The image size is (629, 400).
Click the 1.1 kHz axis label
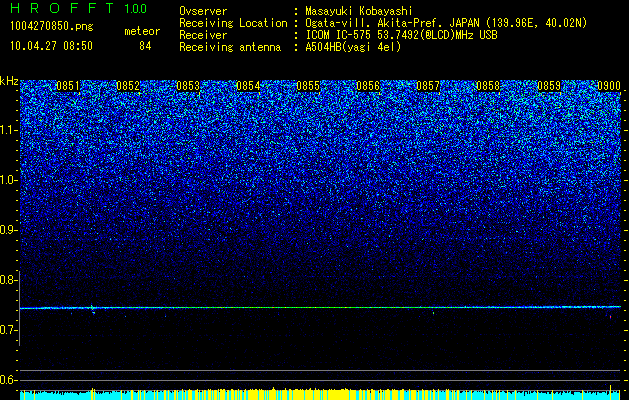click(x=9, y=130)
